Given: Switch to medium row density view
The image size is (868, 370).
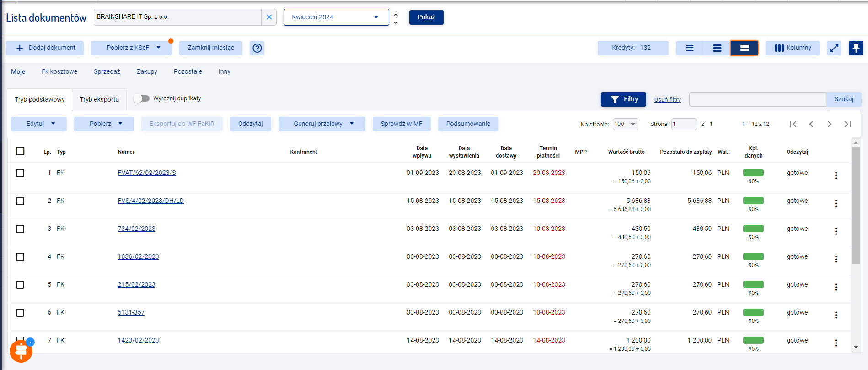Looking at the screenshot, I should tap(717, 48).
